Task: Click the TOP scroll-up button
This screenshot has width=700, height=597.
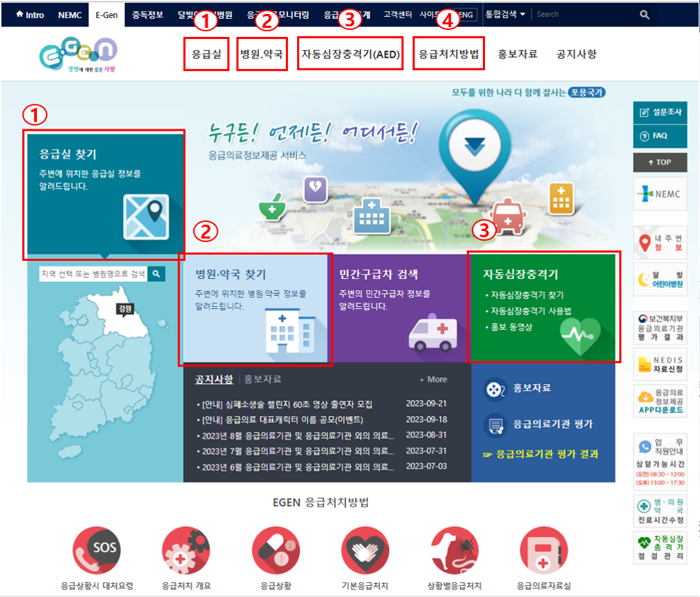Action: (x=660, y=163)
